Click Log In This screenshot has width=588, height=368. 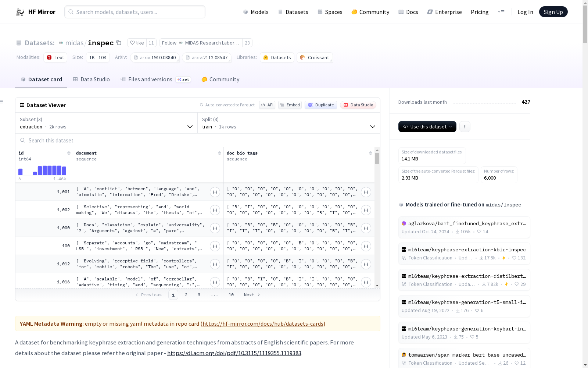click(525, 12)
